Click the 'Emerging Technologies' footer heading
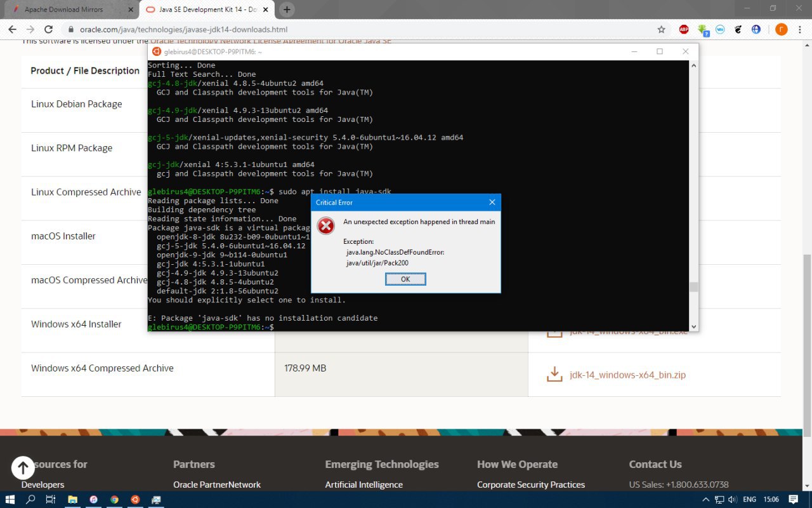812x508 pixels. (382, 464)
